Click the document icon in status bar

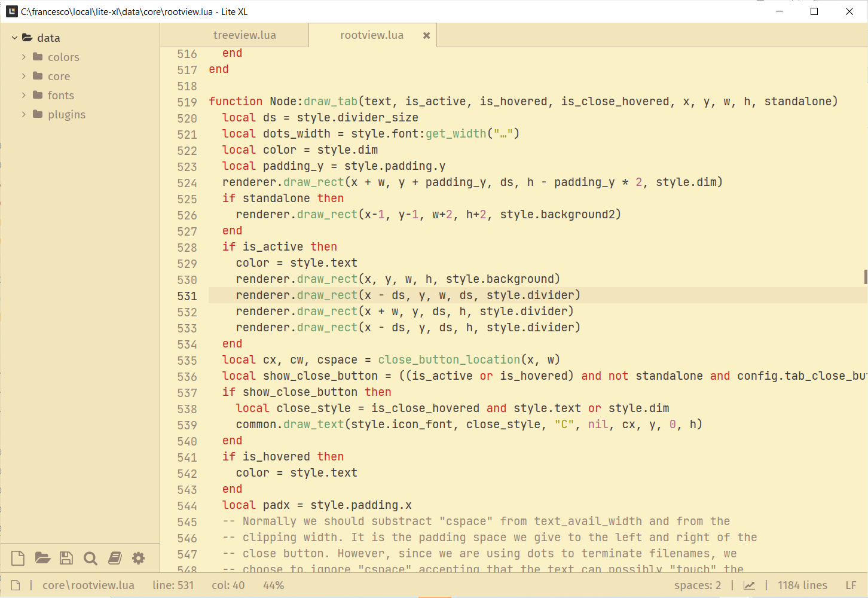click(16, 585)
